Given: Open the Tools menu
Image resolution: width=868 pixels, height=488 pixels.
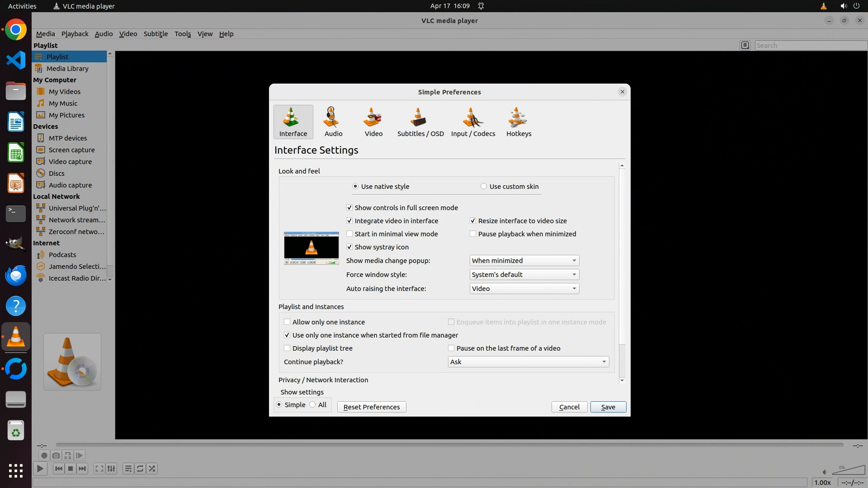Looking at the screenshot, I should 183,34.
